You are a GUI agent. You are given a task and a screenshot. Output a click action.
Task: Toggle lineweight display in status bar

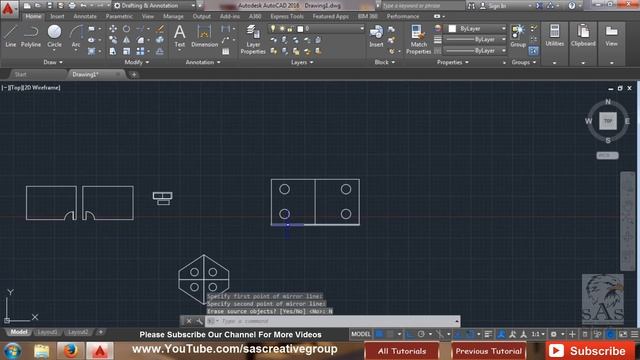pyautogui.click(x=489, y=334)
